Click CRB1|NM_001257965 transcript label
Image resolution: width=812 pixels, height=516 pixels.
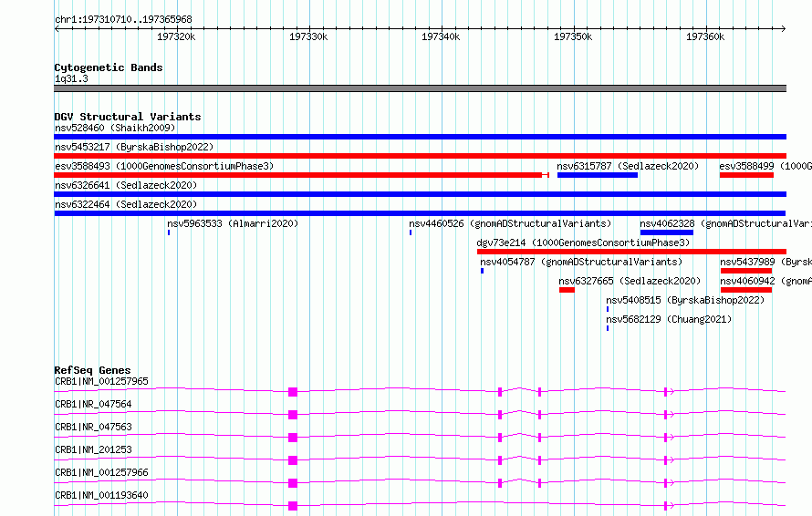[x=101, y=381]
